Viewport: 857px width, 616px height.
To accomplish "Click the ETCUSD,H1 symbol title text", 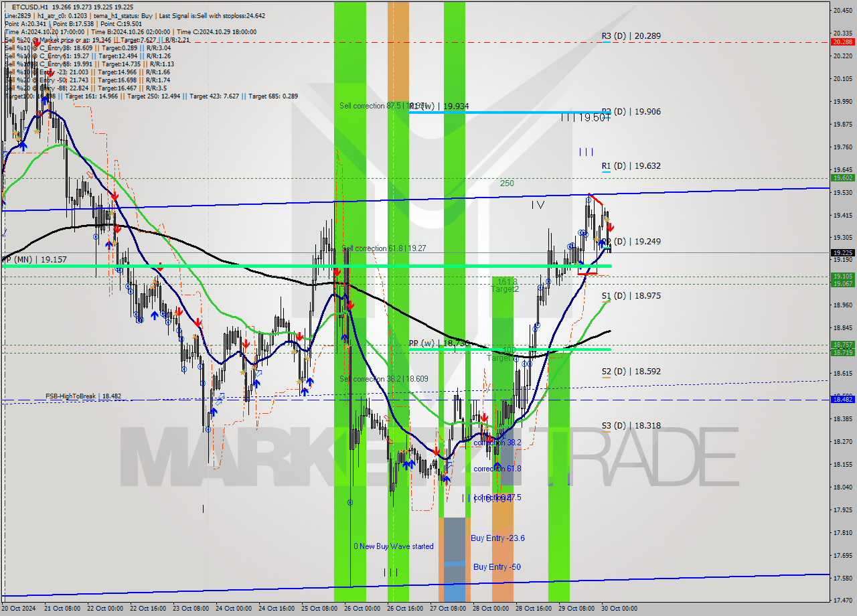I will [30, 6].
